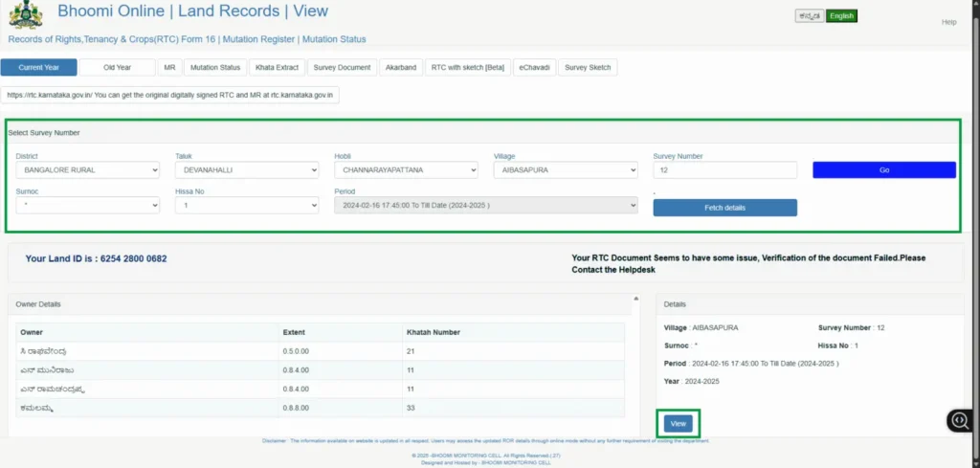Click the View button in Details panel
980x468 pixels.
pyautogui.click(x=679, y=424)
